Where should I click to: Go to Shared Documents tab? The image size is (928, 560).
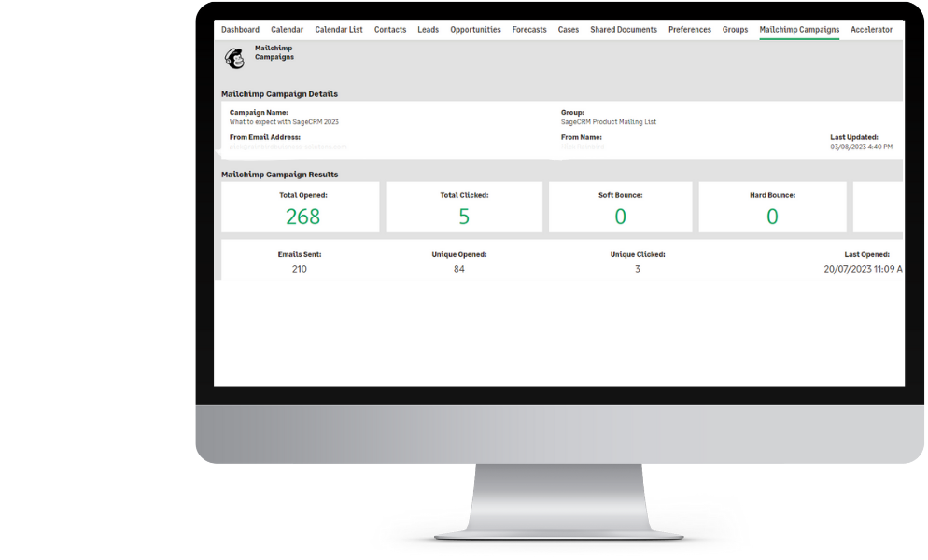click(x=624, y=30)
